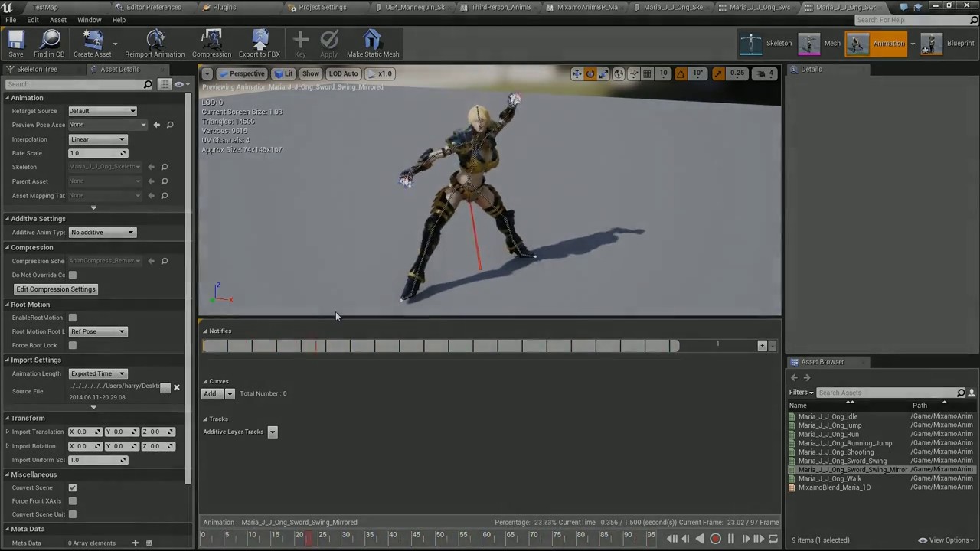Screen dimensions: 980x551
Task: Switch to Mesh editor mode
Action: (820, 44)
